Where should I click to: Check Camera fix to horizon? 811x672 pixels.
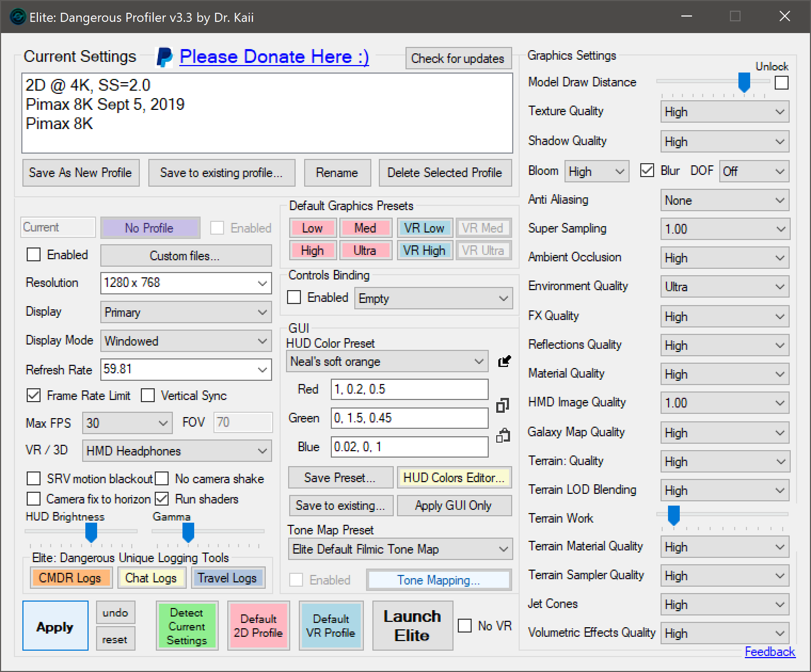(34, 499)
